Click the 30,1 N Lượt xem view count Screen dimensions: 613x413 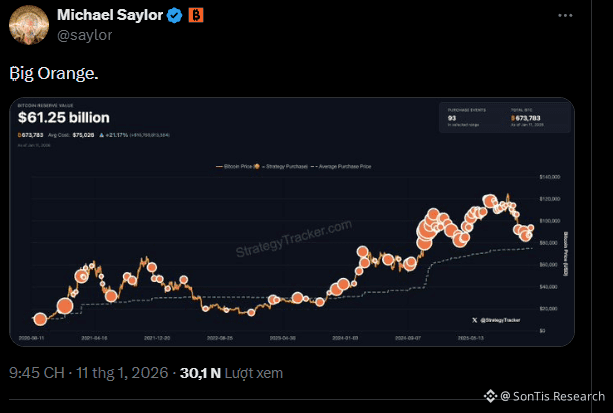click(231, 374)
